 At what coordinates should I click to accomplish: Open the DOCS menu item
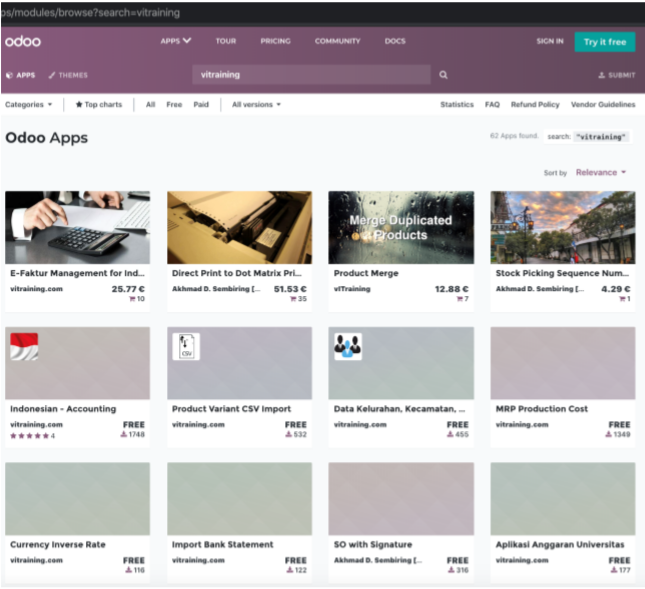395,41
